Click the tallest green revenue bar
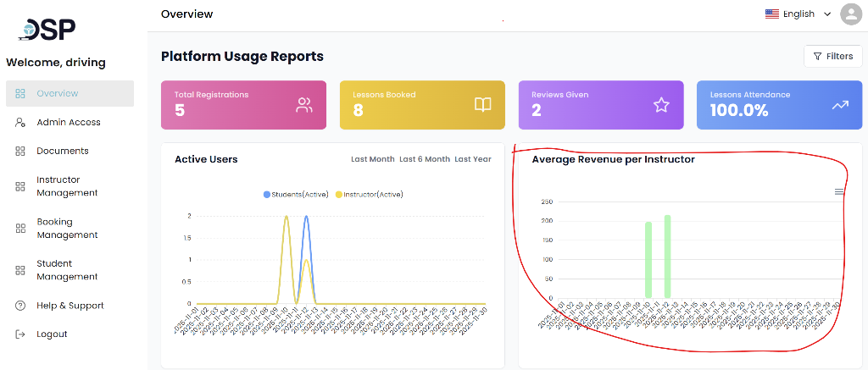This screenshot has height=370, width=868. coord(668,257)
